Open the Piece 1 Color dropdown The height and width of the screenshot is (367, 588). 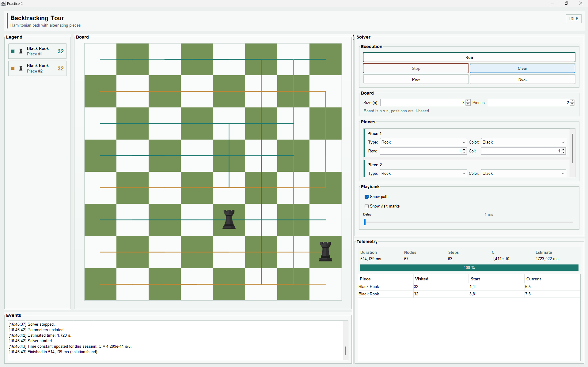point(523,142)
